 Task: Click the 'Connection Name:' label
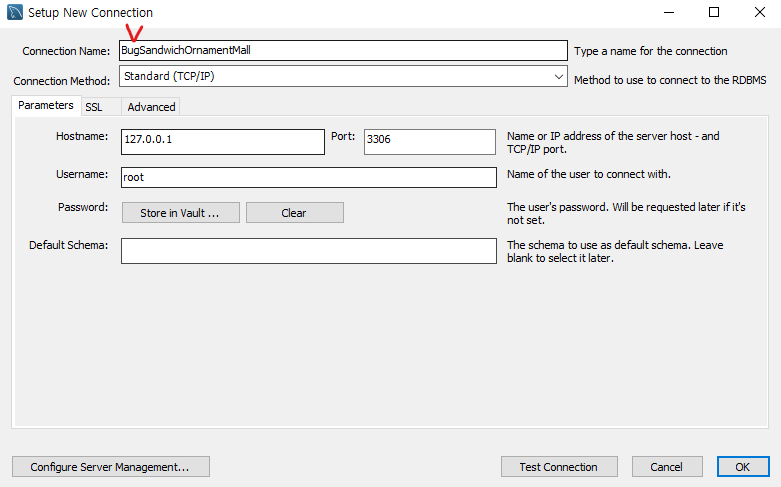(66, 51)
